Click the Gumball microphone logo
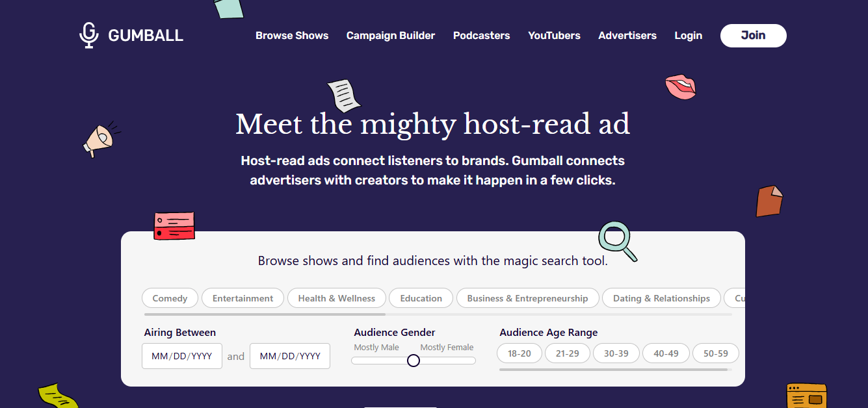 [x=131, y=35]
